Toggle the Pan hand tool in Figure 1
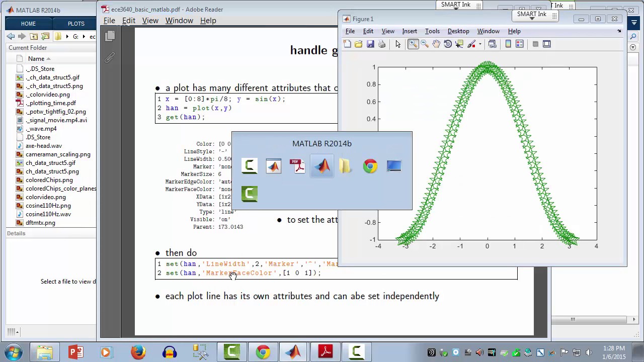Viewport: 644px width, 362px height. tap(436, 44)
